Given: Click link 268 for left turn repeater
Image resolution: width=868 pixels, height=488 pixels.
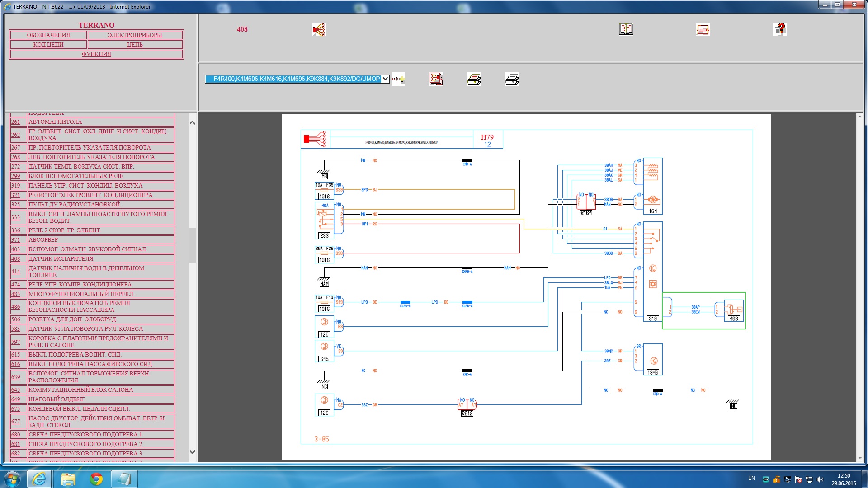Looking at the screenshot, I should 16,157.
